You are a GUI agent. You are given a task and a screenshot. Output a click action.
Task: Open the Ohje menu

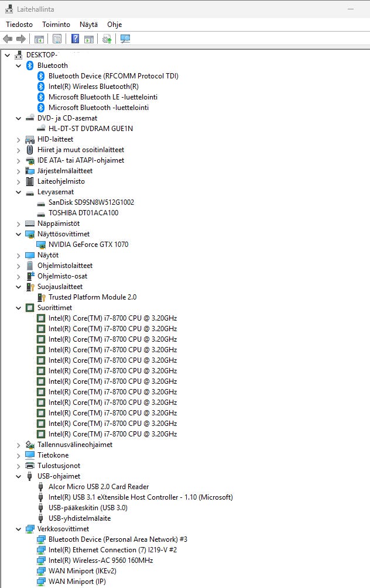coord(114,25)
